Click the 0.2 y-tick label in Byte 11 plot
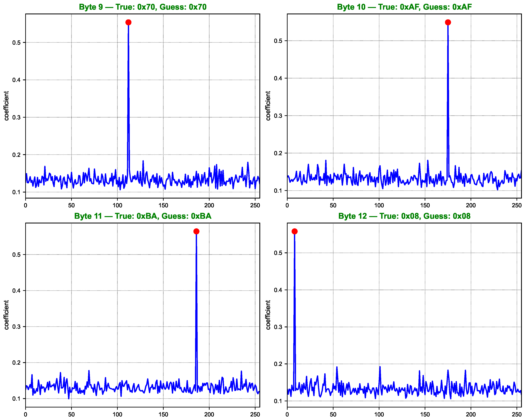 [x=16, y=363]
